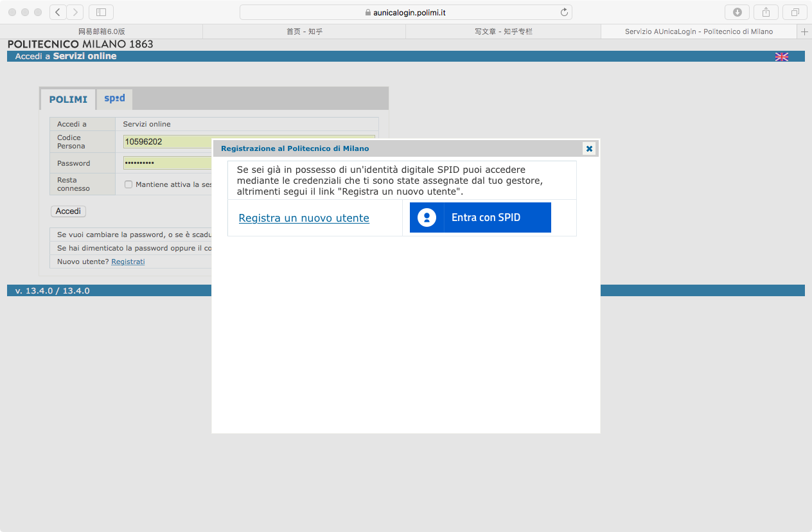Click the Codice Persona field
This screenshot has height=532, width=812.
(x=249, y=141)
